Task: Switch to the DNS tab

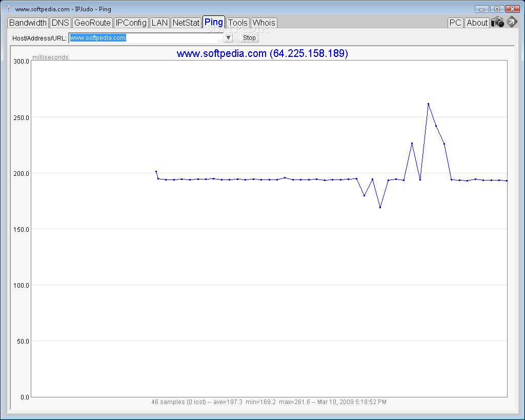Action: pos(60,23)
